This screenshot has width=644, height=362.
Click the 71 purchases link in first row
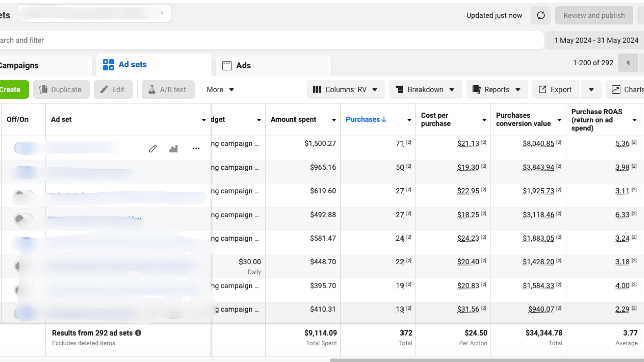[399, 144]
